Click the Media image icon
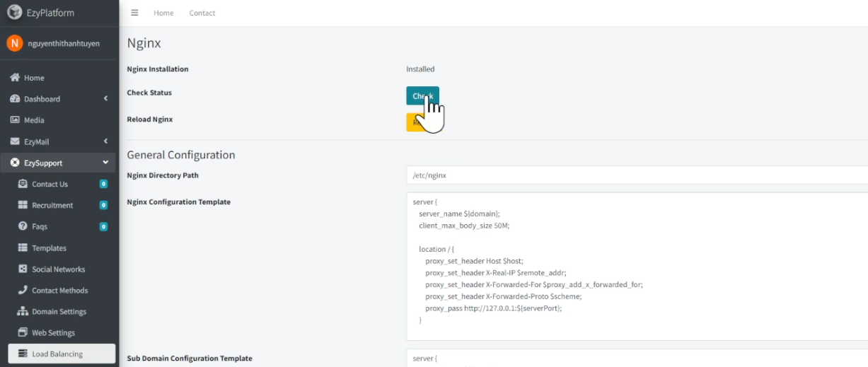Image resolution: width=868 pixels, height=367 pixels. tap(14, 120)
